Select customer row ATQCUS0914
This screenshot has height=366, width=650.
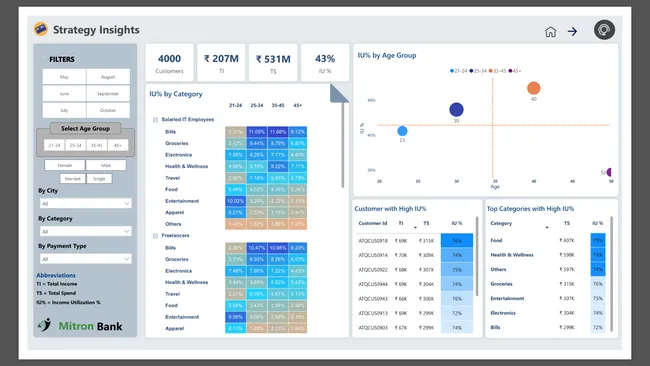[x=415, y=255]
